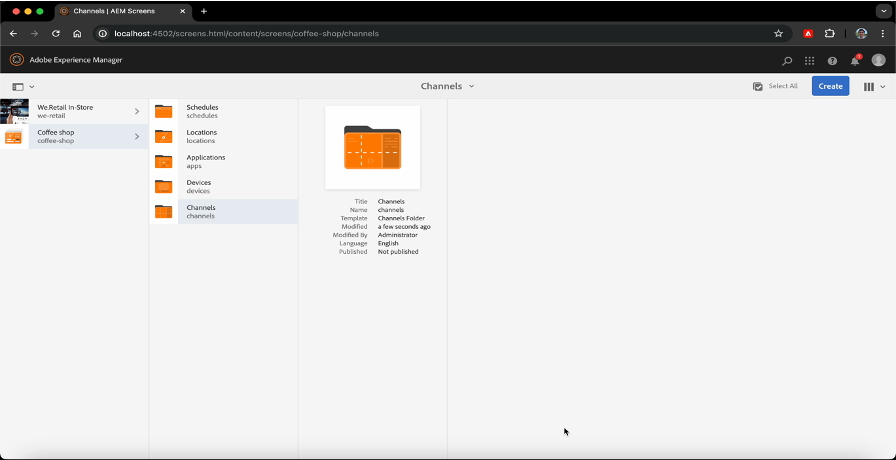Select the Coffee shop project item

pos(56,136)
